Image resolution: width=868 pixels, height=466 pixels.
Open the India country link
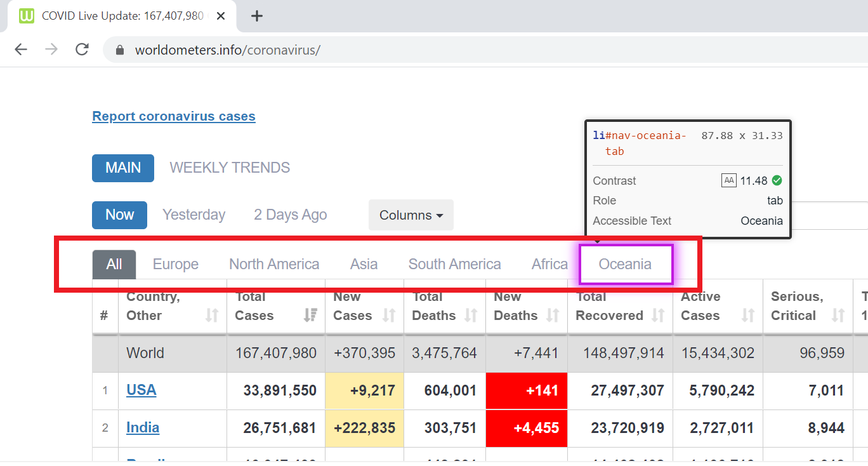point(143,428)
